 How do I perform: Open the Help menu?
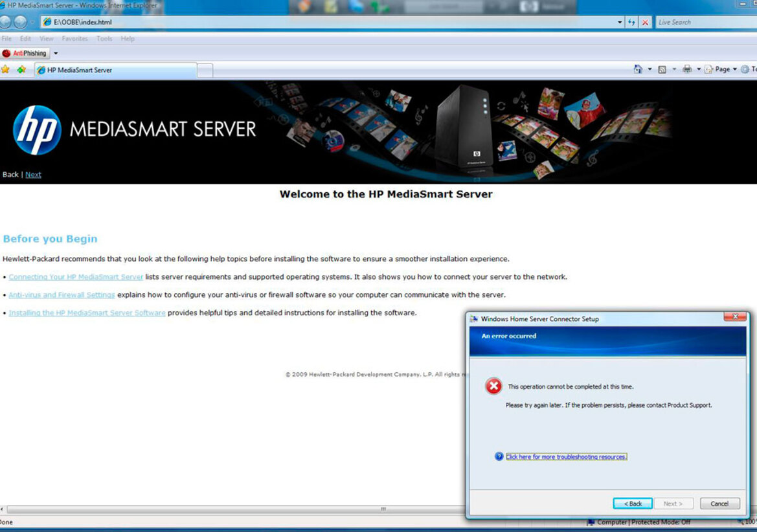(x=128, y=39)
